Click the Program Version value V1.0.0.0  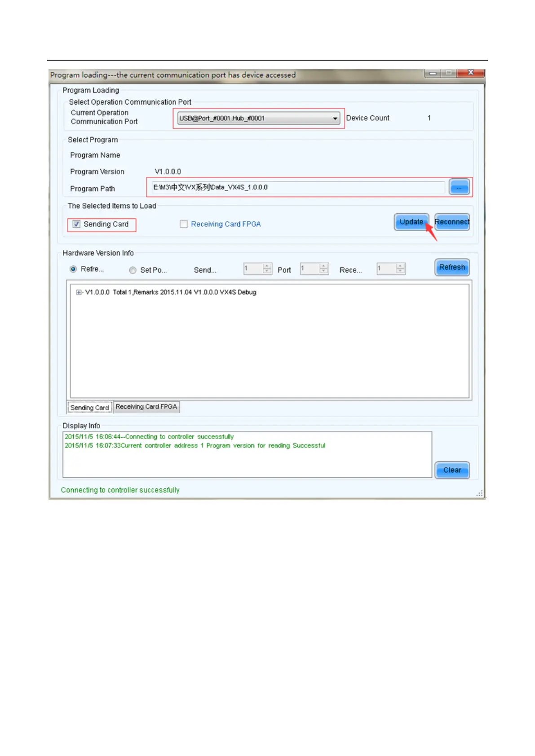pos(168,172)
